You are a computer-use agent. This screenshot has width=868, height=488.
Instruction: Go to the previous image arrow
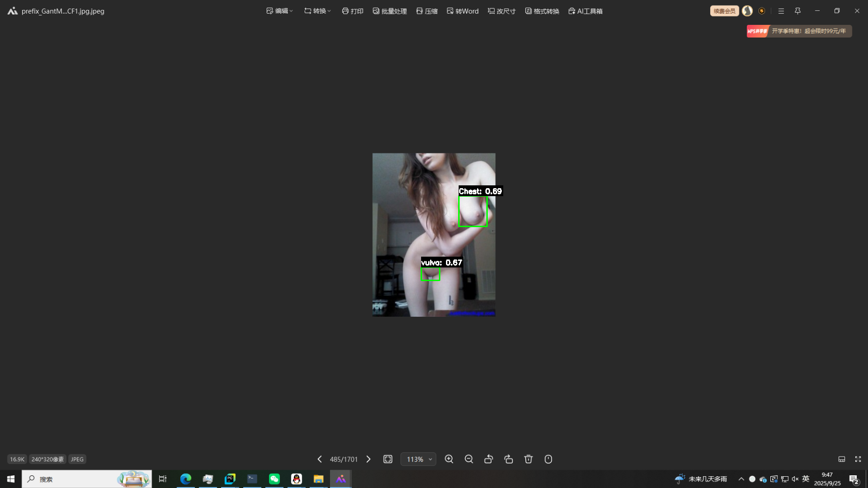320,459
